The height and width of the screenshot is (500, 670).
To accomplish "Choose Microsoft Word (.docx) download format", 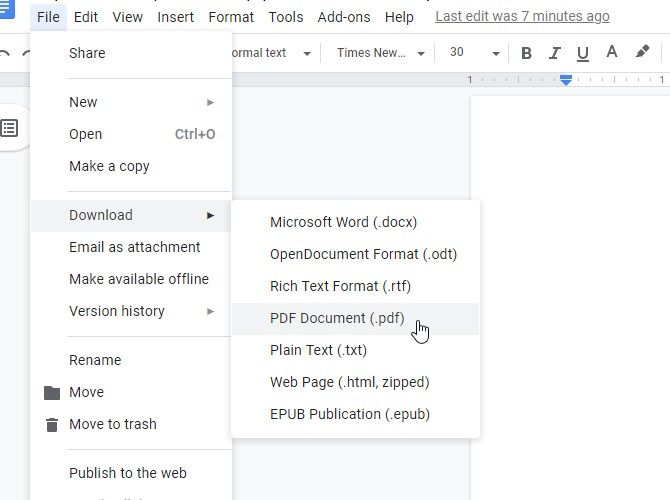I will [x=343, y=222].
